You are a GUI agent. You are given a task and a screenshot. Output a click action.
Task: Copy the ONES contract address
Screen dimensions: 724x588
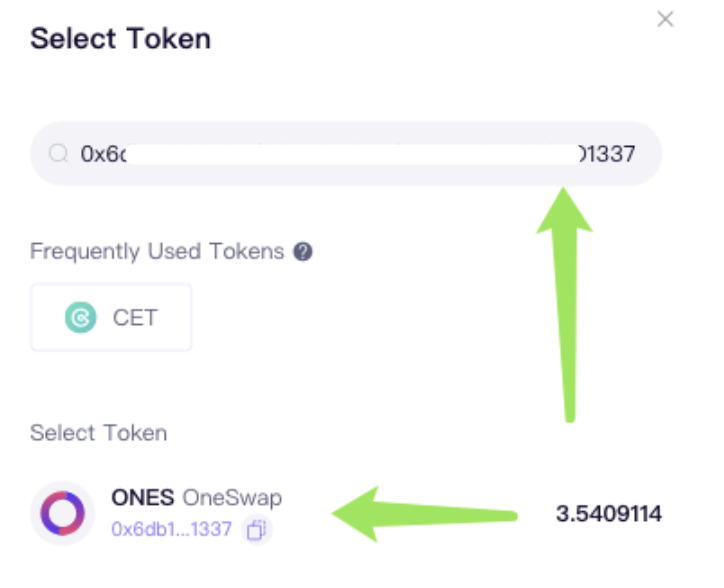257,529
